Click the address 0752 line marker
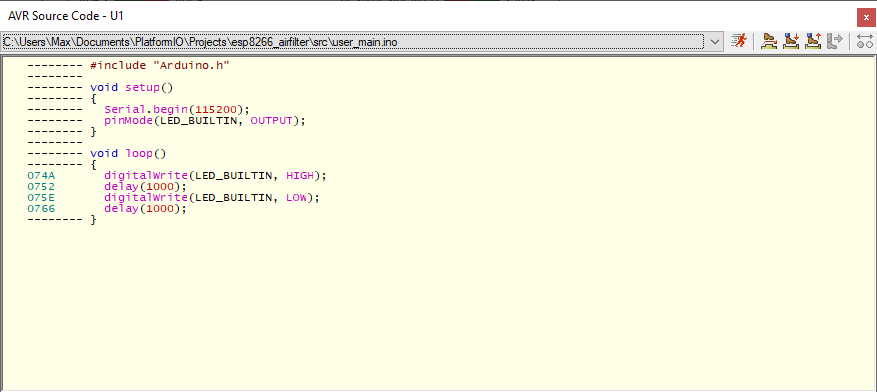877x392 pixels. (x=41, y=187)
